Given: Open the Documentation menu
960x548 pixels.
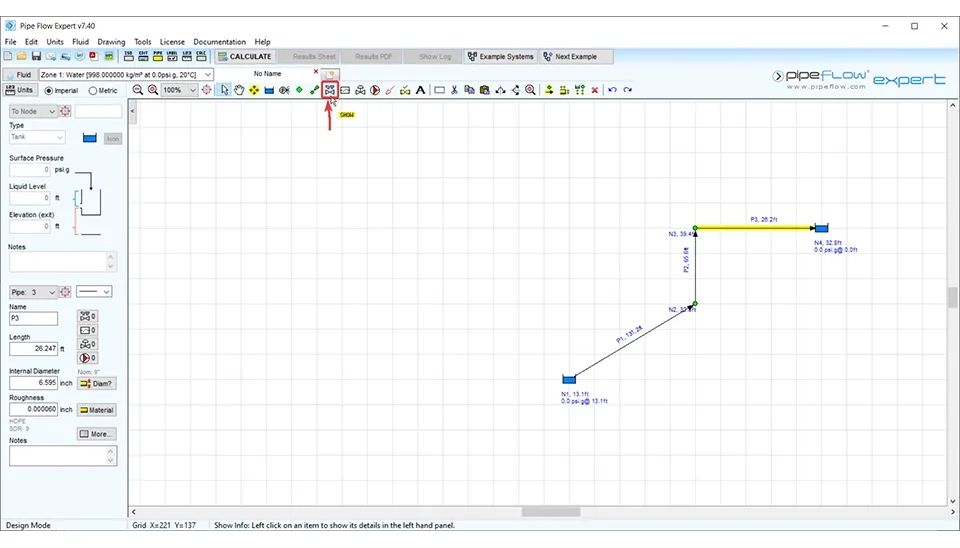Looking at the screenshot, I should (x=219, y=42).
